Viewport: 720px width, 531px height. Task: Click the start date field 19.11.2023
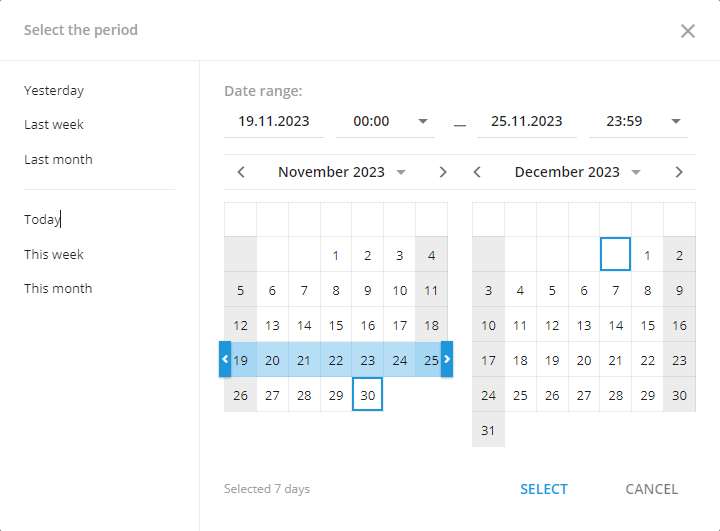point(274,121)
